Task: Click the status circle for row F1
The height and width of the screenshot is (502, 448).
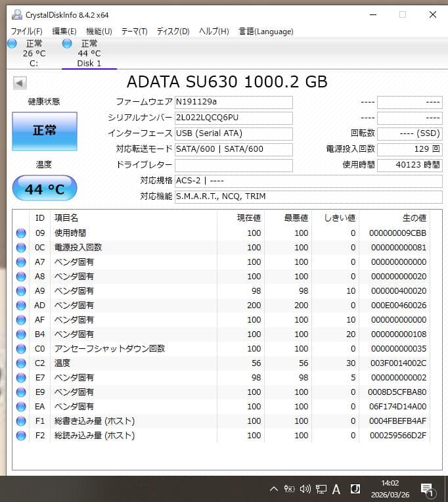Action: click(21, 421)
